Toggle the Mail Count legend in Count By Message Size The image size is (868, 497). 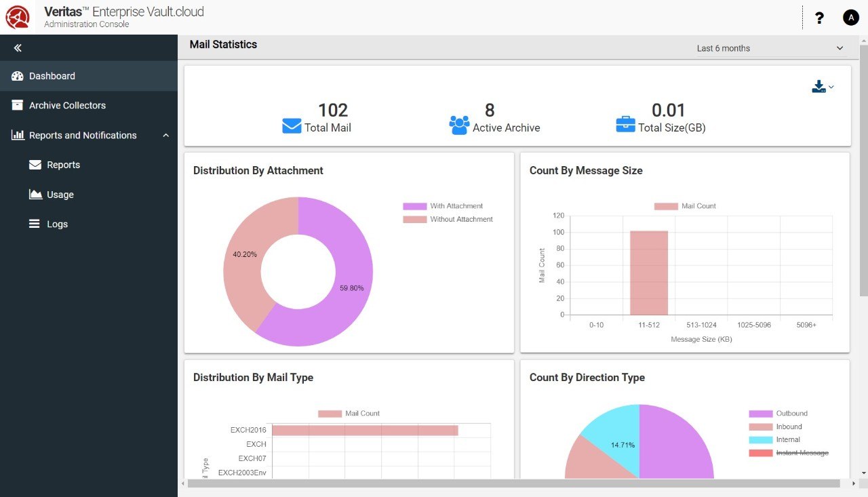pyautogui.click(x=684, y=205)
